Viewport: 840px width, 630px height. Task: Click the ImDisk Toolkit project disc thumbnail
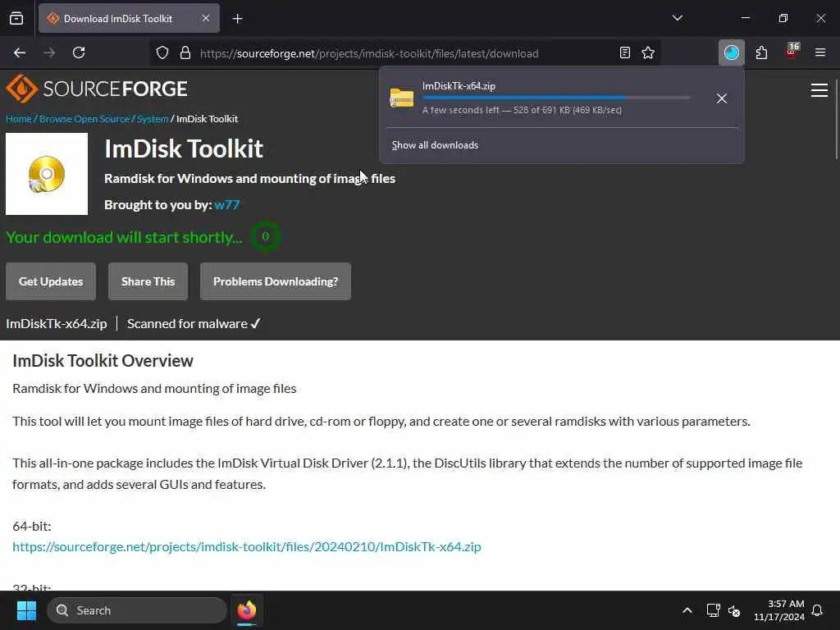pyautogui.click(x=47, y=174)
